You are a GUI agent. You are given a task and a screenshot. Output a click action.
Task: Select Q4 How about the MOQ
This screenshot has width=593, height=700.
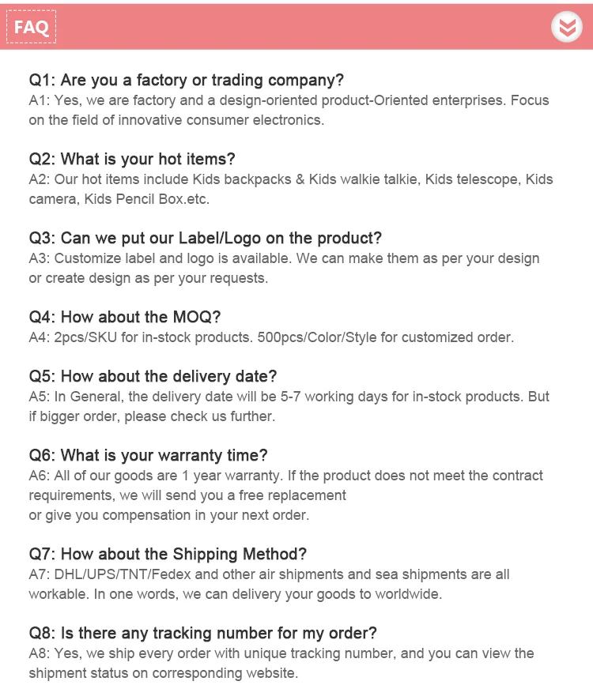(x=125, y=317)
